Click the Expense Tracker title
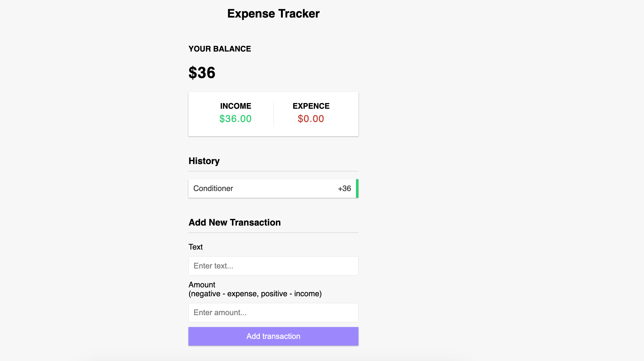 click(273, 13)
